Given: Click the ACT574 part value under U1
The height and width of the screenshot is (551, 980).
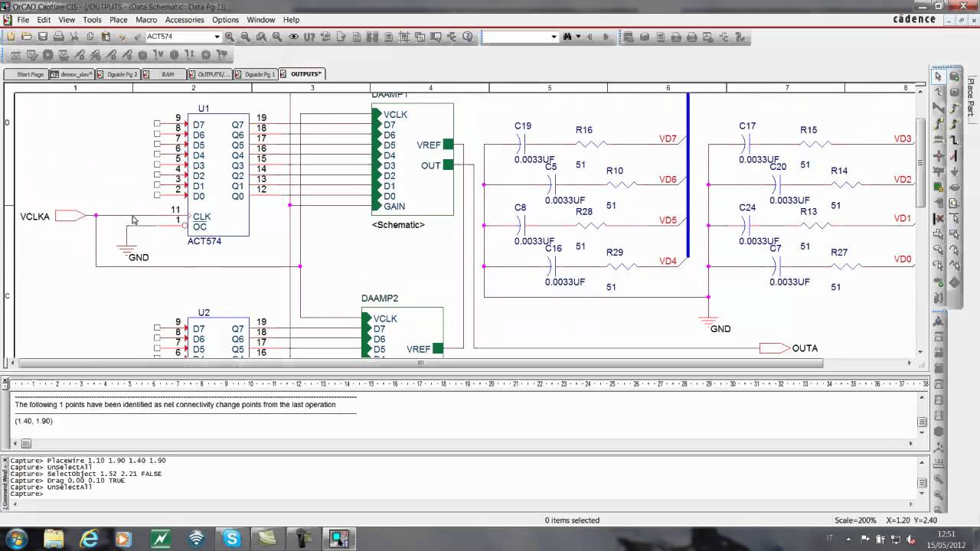Looking at the screenshot, I should click(204, 241).
